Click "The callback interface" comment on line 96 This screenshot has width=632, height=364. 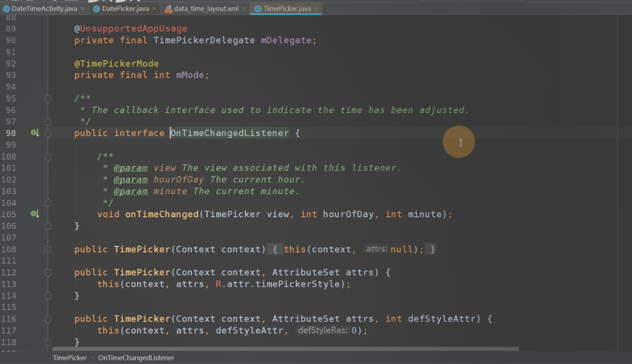(153, 110)
